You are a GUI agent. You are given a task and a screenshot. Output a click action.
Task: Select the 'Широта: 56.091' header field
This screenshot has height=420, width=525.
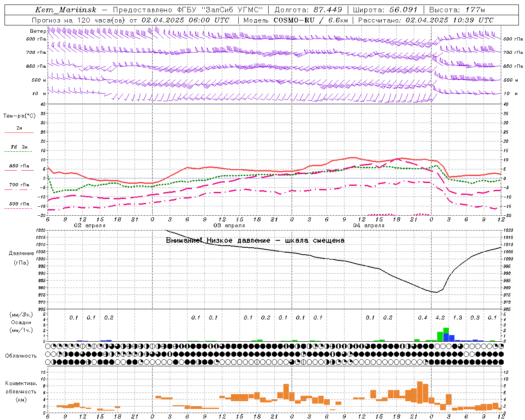pos(385,10)
